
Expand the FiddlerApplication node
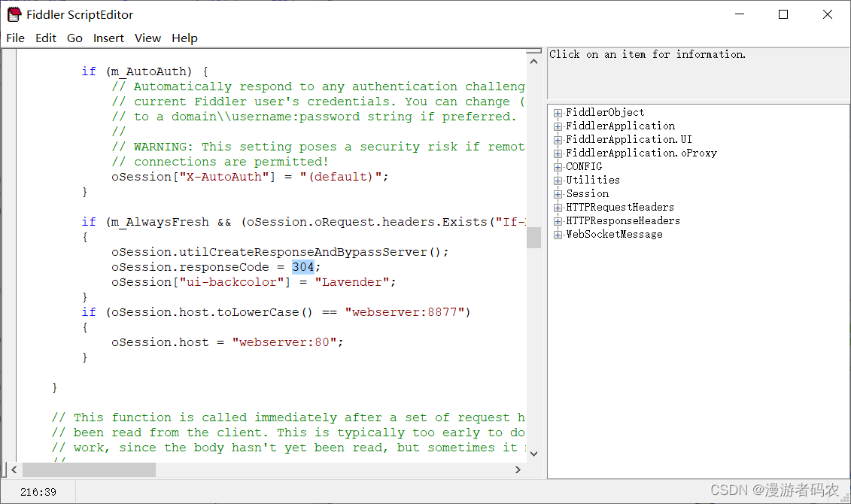pos(558,126)
